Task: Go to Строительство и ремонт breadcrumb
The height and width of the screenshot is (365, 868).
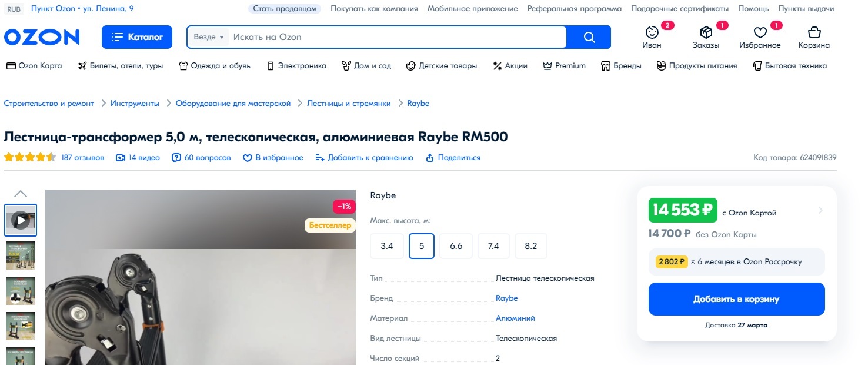Action: point(49,104)
